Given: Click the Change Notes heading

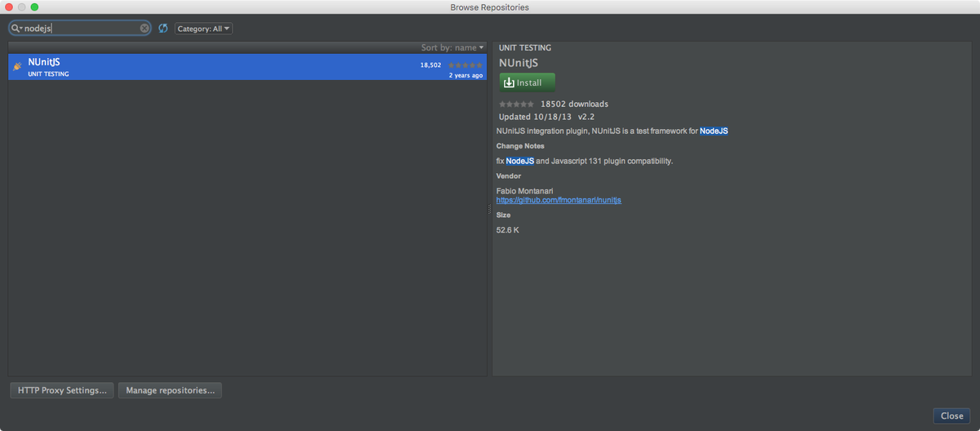Looking at the screenshot, I should coord(520,146).
